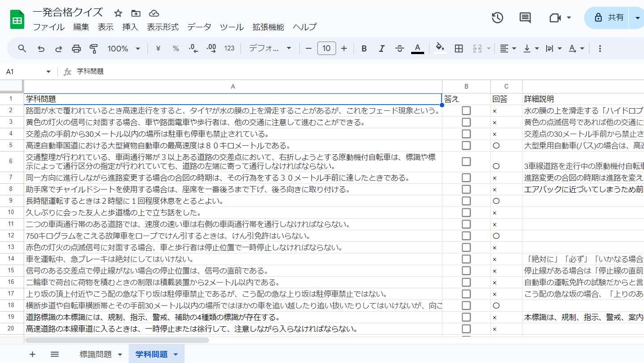
Task: Open the 標識問題 sheet tab menu arrow
Action: coord(120,355)
